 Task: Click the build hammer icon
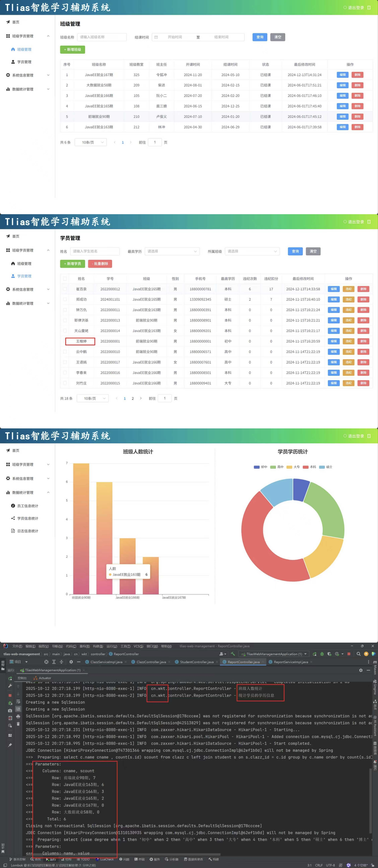tap(233, 654)
